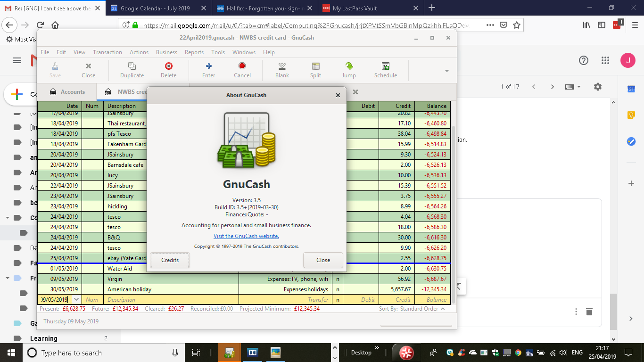This screenshot has height=362, width=644.
Task: Expand the GnuCash toolbar overflow arrow
Action: click(x=446, y=71)
